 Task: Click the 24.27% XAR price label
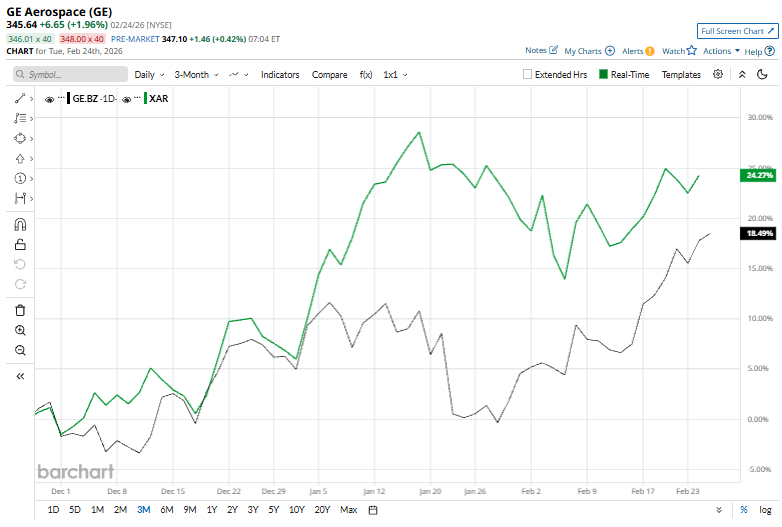point(758,175)
